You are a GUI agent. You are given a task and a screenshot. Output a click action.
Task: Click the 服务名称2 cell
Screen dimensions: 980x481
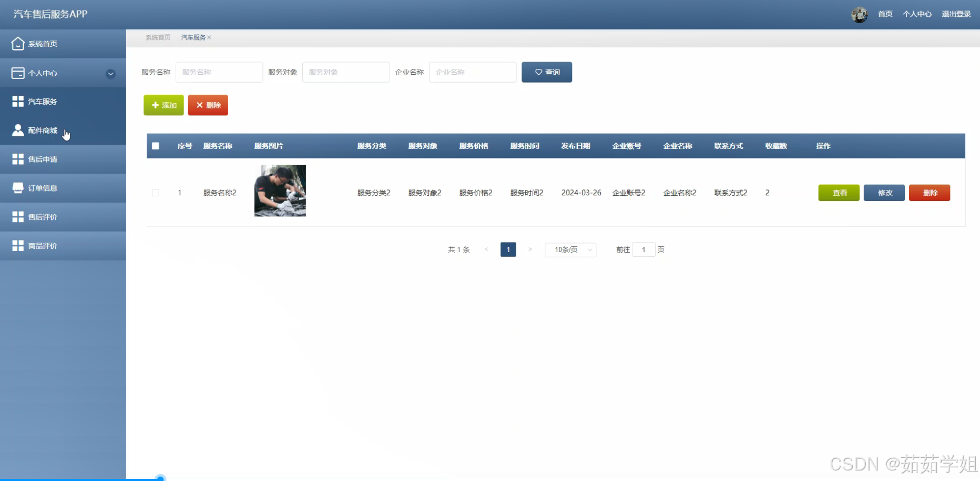click(220, 193)
